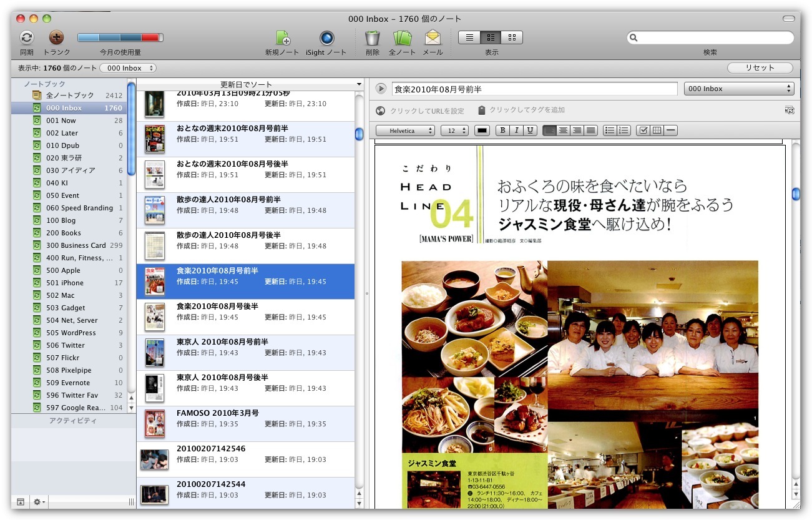Viewport: 812px width, 520px height.
Task: Click the 同期 sync icon
Action: 26,38
